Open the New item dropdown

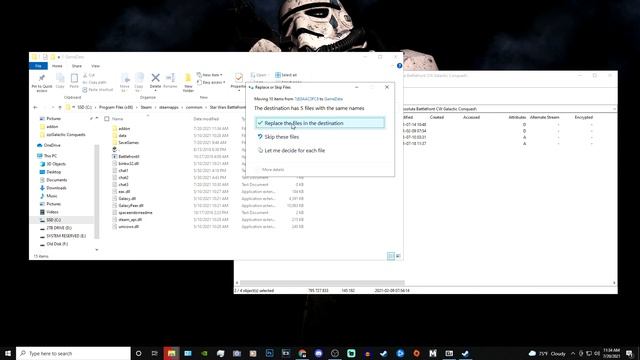(210, 75)
